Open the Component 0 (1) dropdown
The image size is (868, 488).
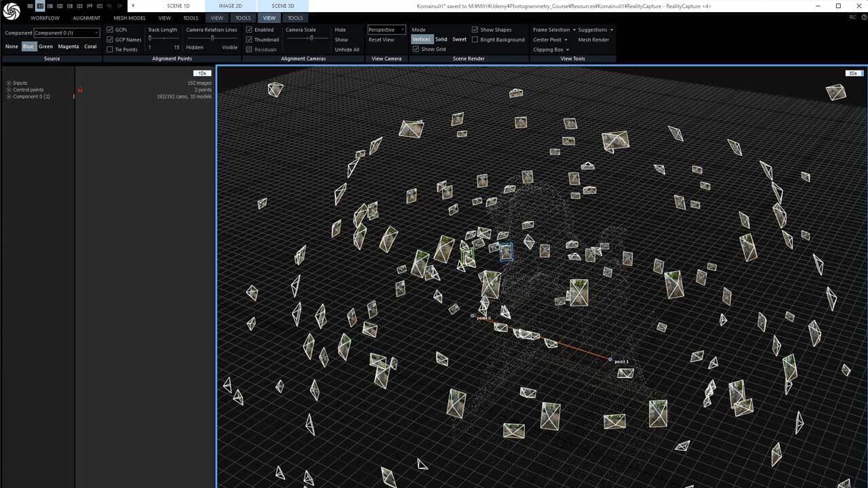click(x=66, y=33)
